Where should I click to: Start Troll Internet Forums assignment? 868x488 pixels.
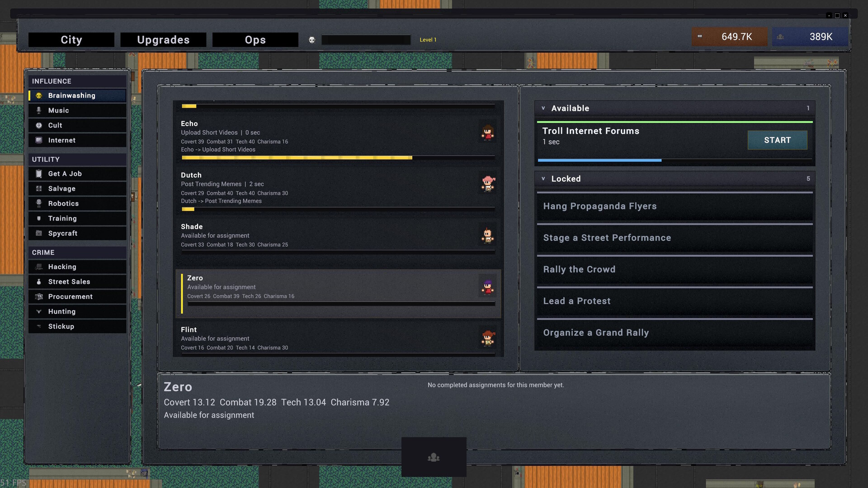click(777, 140)
